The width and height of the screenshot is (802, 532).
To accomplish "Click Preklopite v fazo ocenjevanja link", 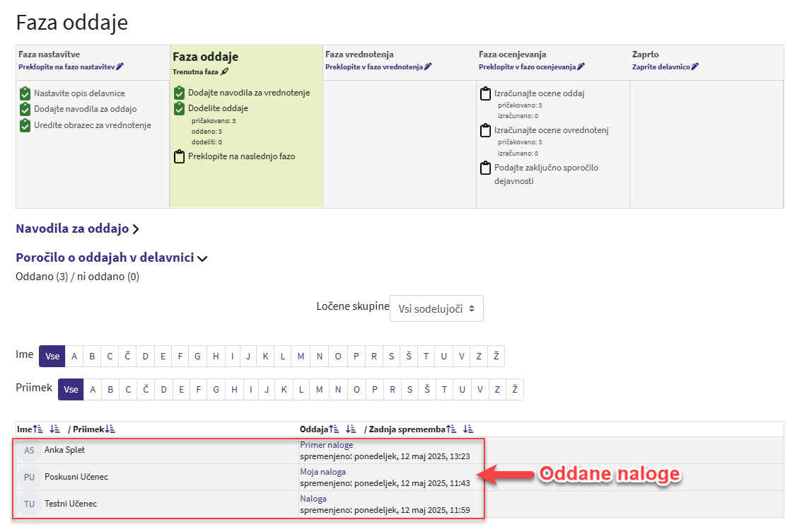I will tap(528, 67).
